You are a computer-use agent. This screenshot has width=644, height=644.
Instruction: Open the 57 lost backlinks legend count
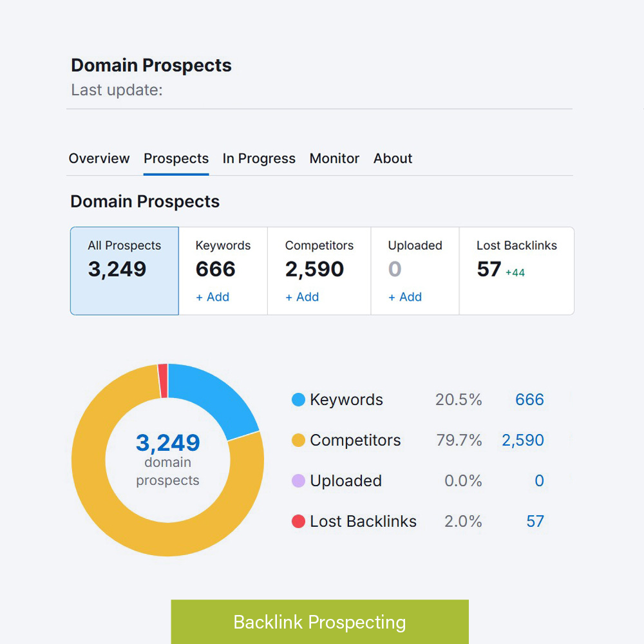point(535,522)
